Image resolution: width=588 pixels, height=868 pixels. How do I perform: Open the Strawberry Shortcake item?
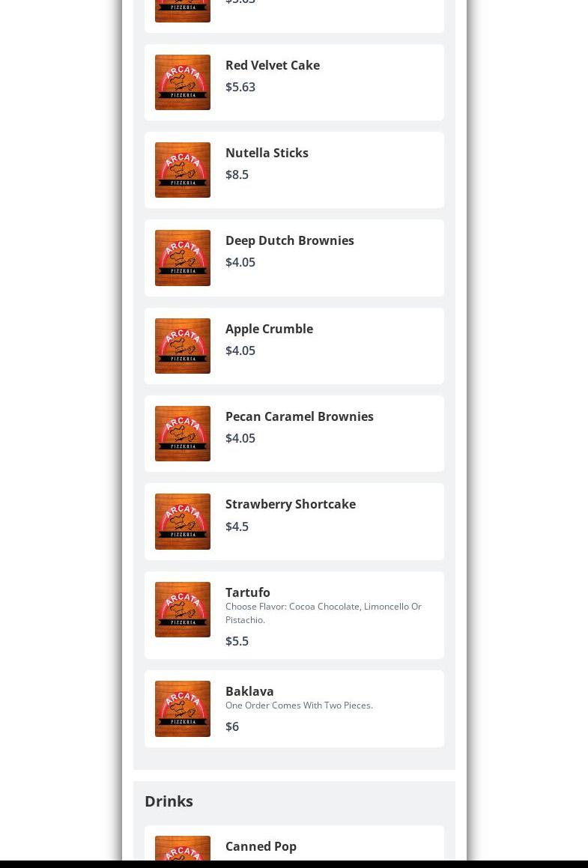(x=294, y=521)
